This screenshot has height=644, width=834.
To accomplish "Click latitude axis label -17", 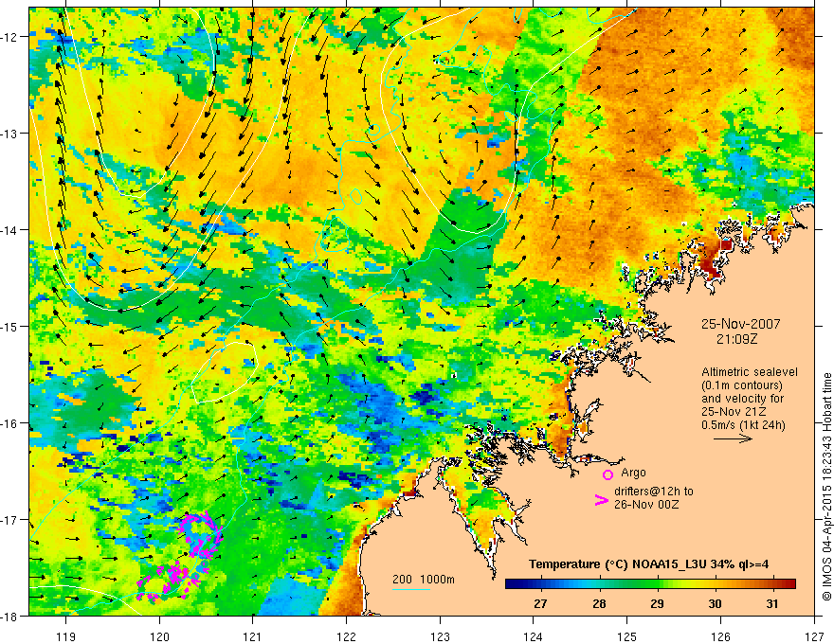I will [10, 520].
